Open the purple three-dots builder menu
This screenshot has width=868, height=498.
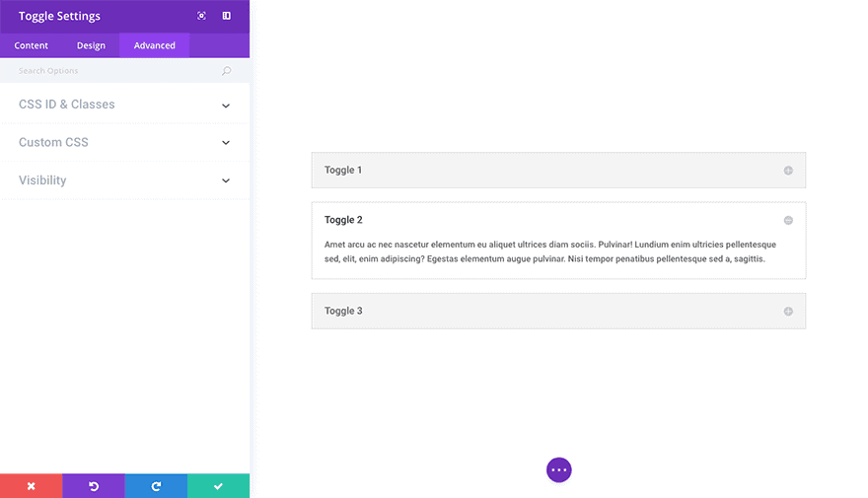click(x=559, y=470)
